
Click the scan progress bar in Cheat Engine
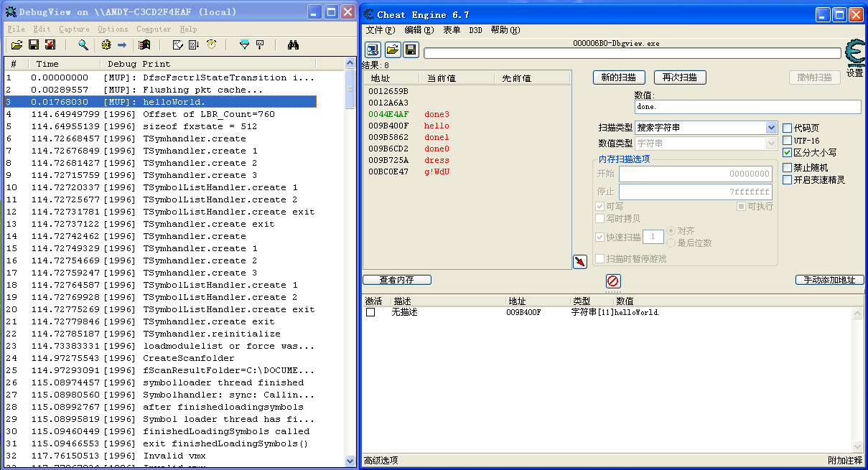(x=632, y=53)
